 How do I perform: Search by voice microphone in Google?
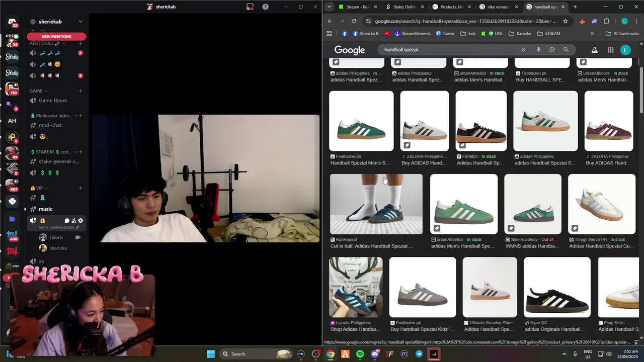538,50
